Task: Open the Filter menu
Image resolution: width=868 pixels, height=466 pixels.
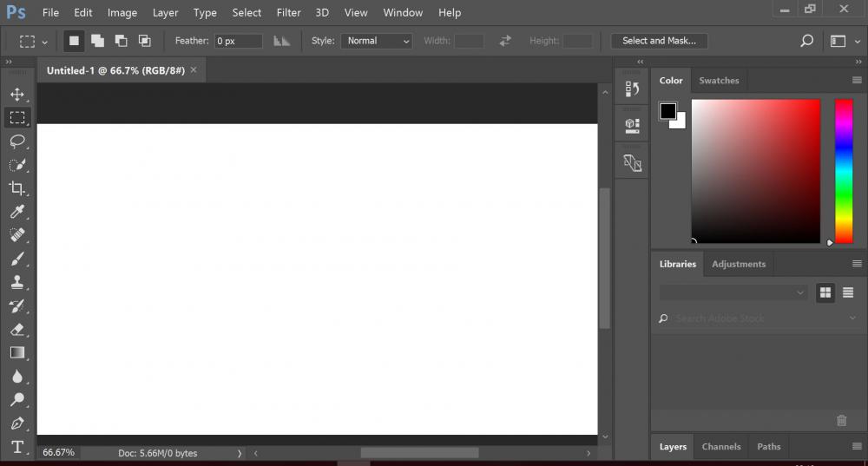Action: pos(288,13)
